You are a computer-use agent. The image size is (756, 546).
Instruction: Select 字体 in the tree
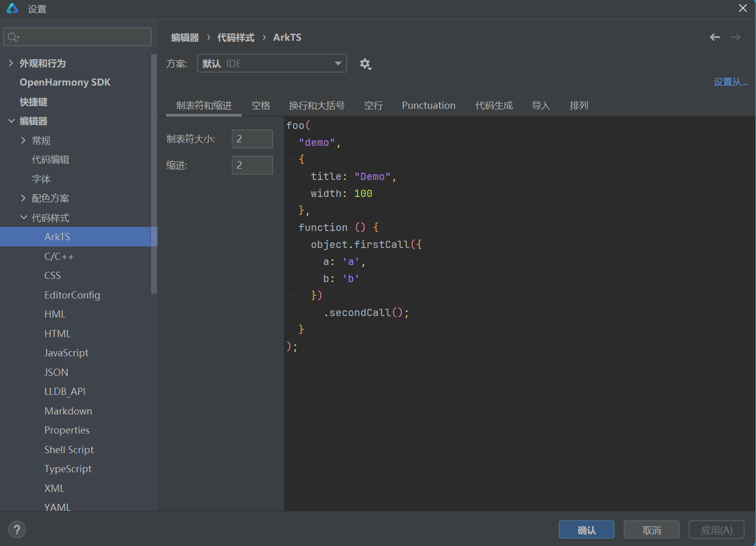tap(41, 179)
